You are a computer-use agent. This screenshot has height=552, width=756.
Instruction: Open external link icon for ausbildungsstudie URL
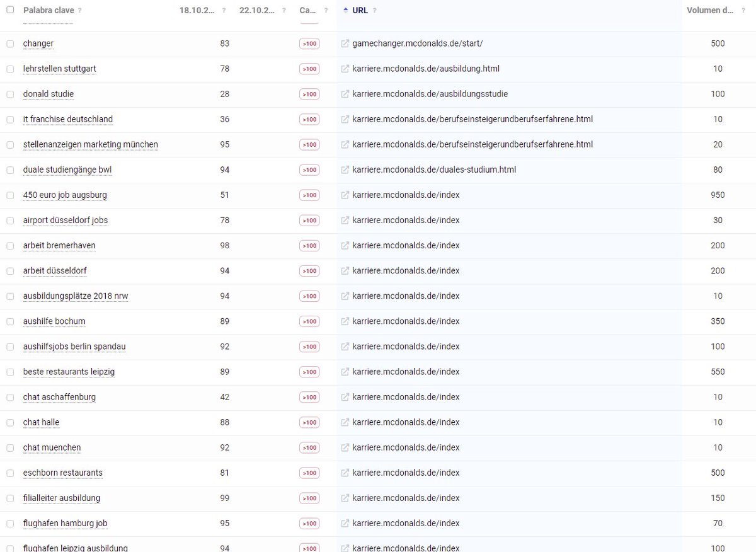(345, 94)
